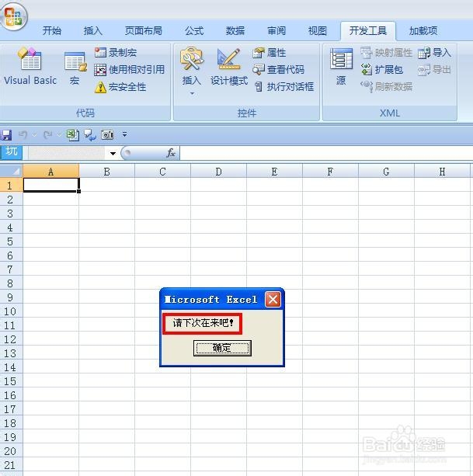Image resolution: width=473 pixels, height=476 pixels.
Task: Click the 坑 language bar indicator
Action: [11, 151]
